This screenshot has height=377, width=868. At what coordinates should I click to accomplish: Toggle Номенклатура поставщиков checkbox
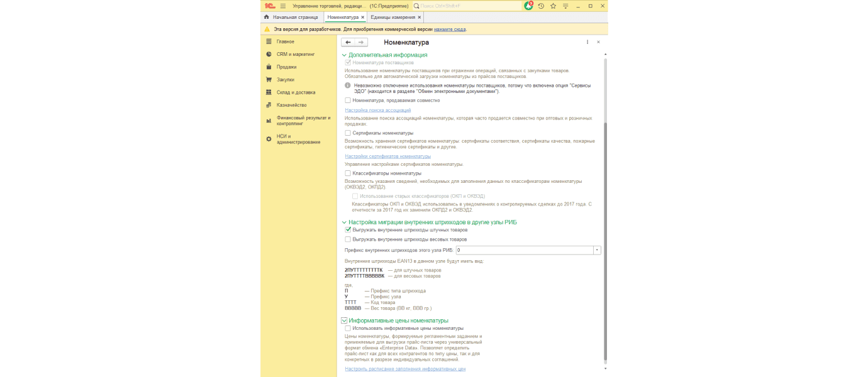(x=348, y=63)
